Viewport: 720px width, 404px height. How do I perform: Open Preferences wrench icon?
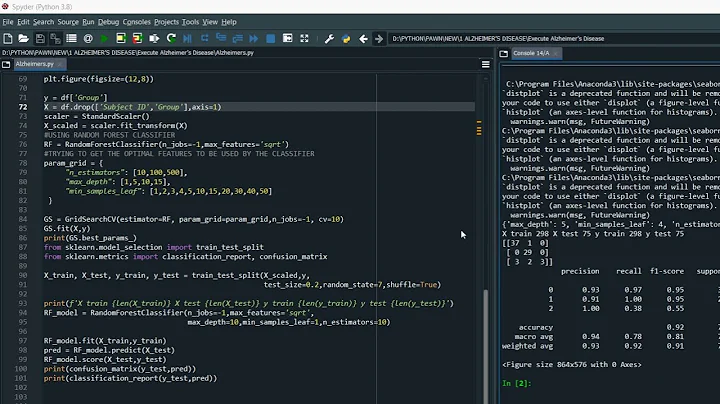329,39
